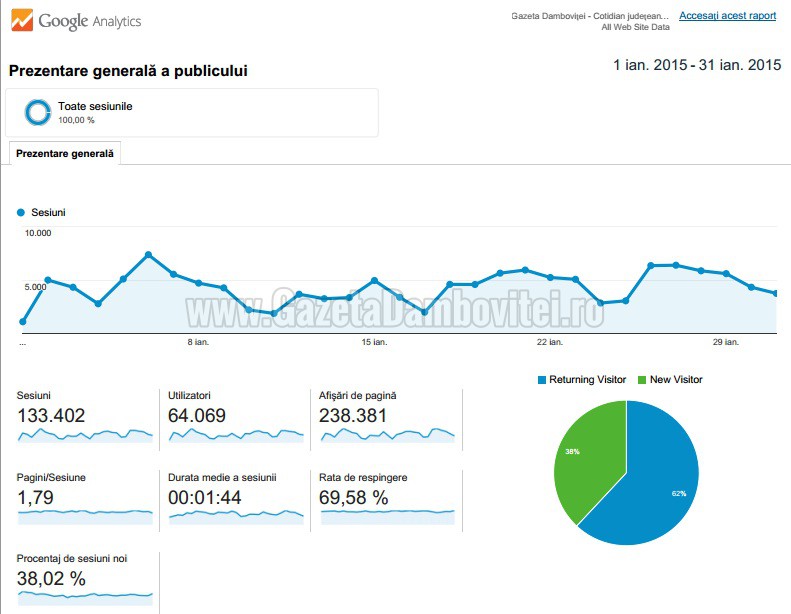Click the Returning Visitor blue legend swatch
This screenshot has width=791, height=614.
click(542, 380)
